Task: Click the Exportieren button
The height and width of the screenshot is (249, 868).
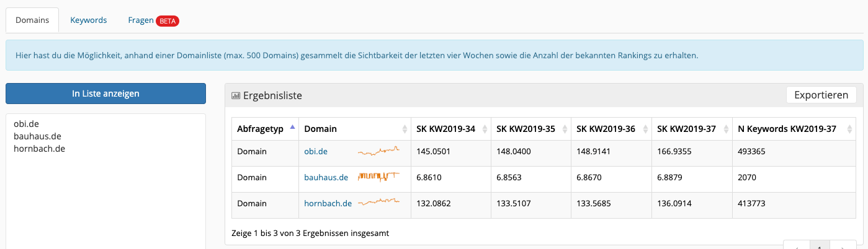Action: (821, 95)
